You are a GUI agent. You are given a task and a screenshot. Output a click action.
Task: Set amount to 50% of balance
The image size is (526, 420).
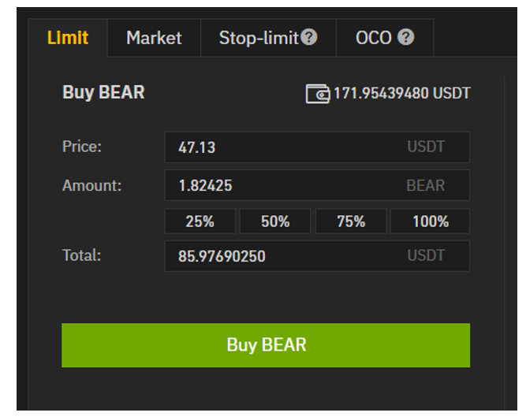pyautogui.click(x=275, y=221)
